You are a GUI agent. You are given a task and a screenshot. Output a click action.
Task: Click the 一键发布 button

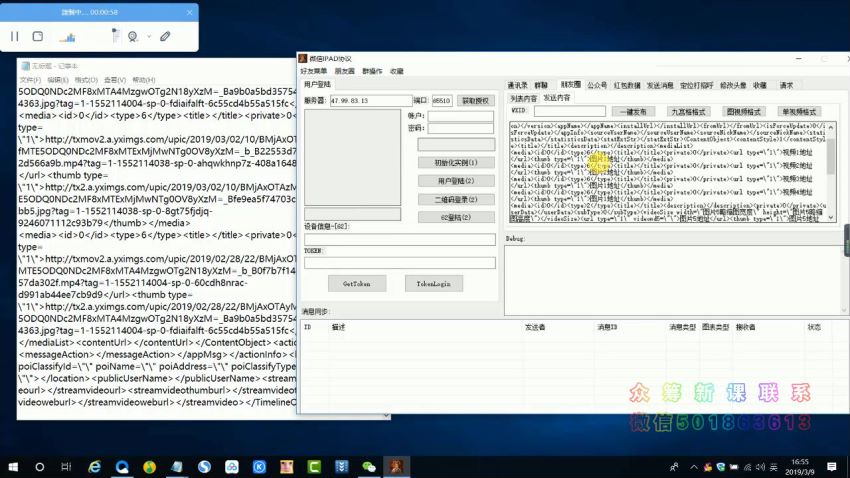[633, 112]
